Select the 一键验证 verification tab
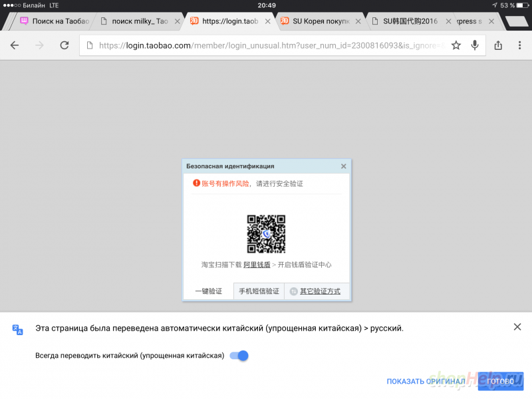 pyautogui.click(x=208, y=291)
